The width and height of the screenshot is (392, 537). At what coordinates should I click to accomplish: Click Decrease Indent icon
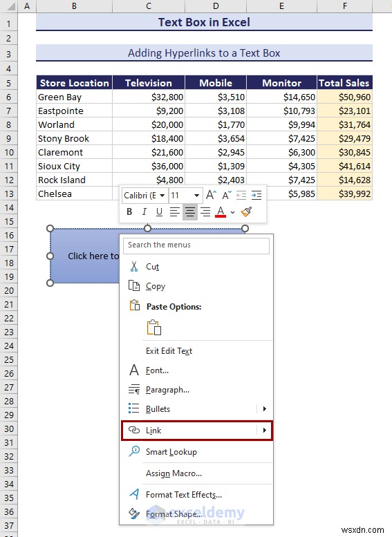(241, 195)
